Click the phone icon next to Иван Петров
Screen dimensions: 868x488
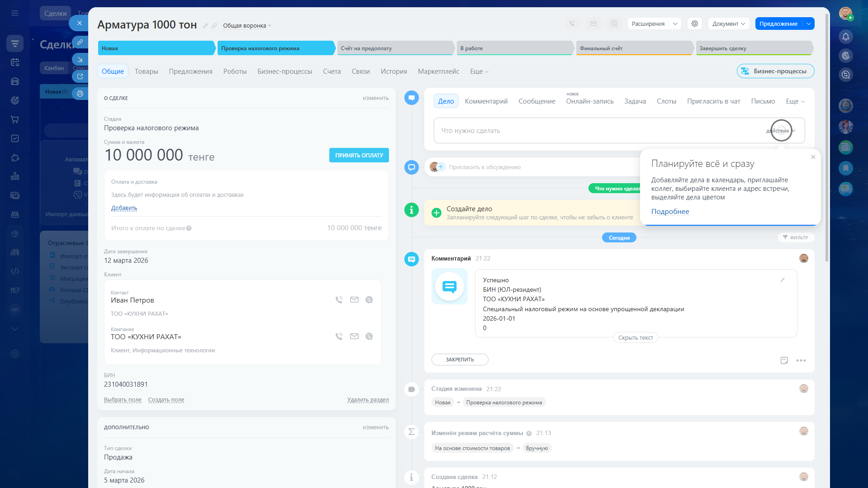(339, 300)
